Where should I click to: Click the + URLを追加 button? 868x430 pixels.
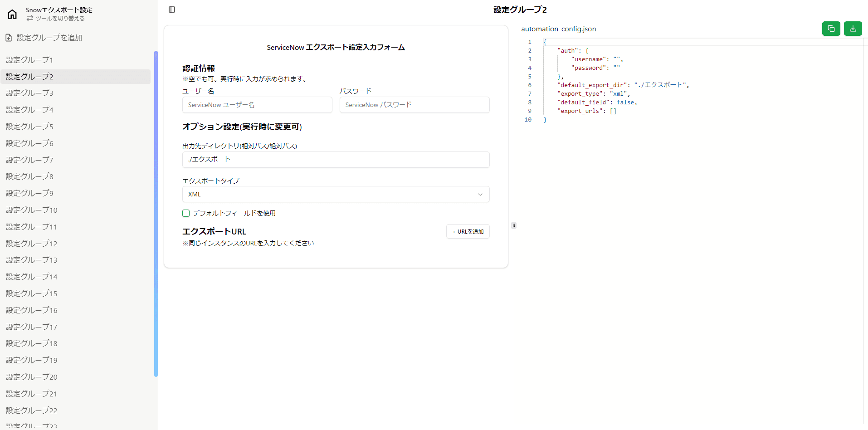click(468, 231)
